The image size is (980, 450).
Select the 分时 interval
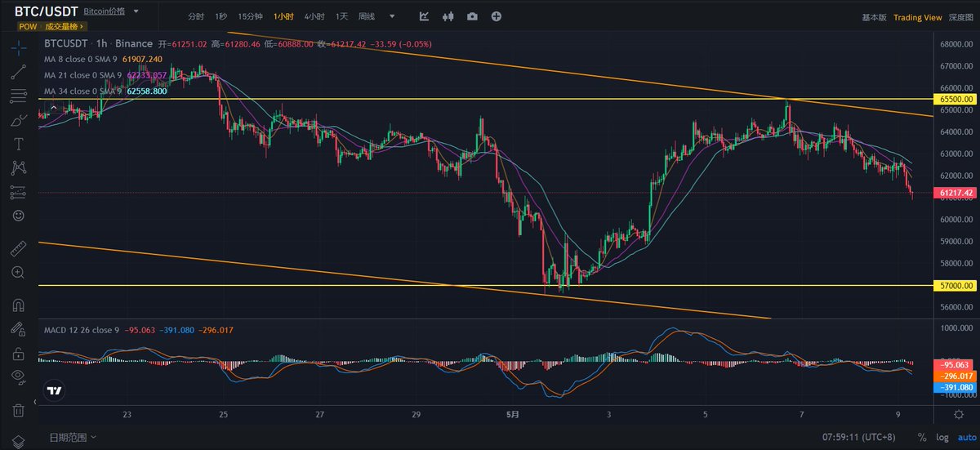point(196,16)
